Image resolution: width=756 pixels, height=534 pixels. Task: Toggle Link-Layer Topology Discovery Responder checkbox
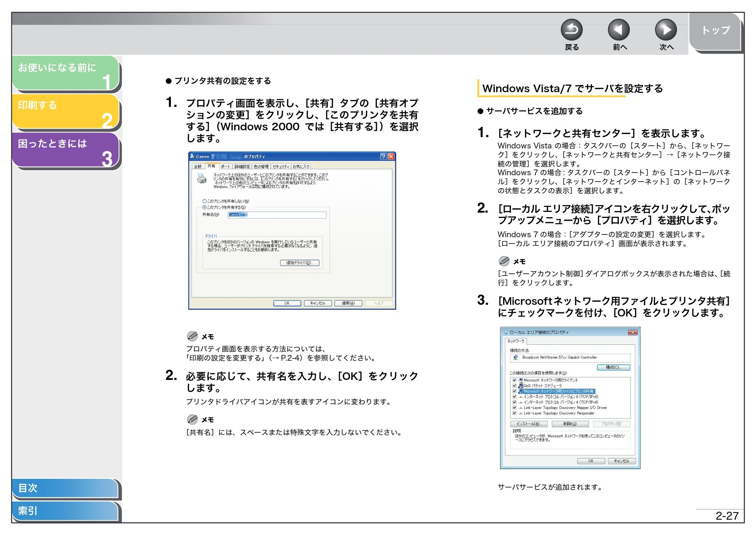pos(514,413)
